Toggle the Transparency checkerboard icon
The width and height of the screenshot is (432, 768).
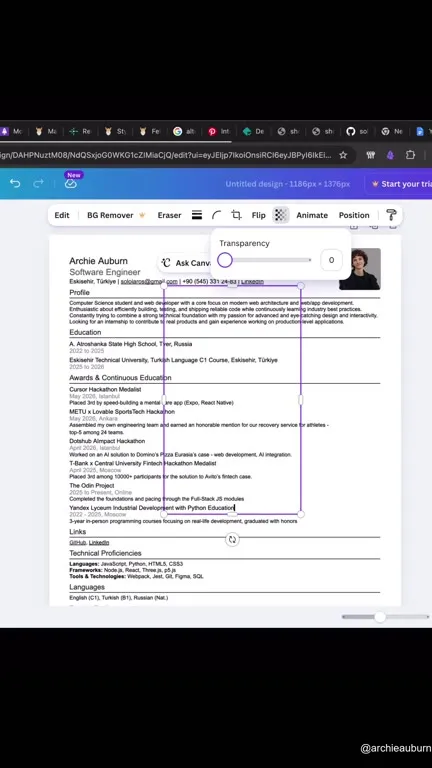click(281, 215)
